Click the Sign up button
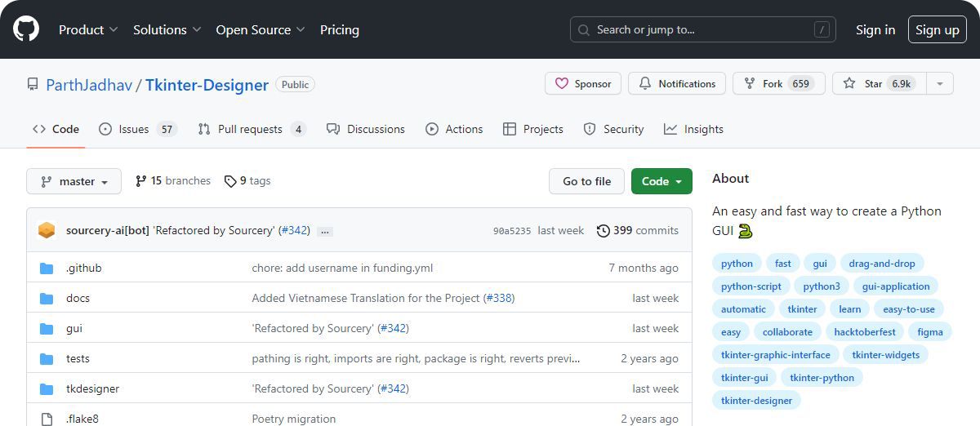The height and width of the screenshot is (426, 980). pyautogui.click(x=938, y=29)
